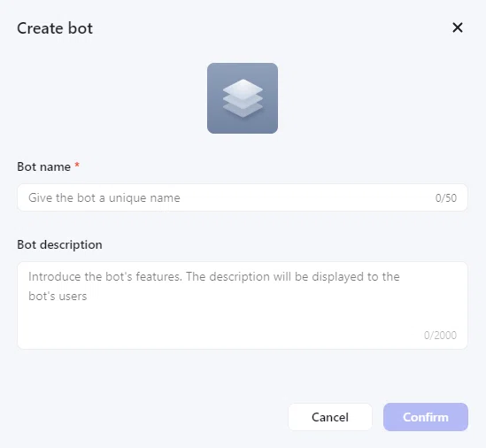Focus the Bot name input field
Screen dimensions: 486x448
coord(243,197)
